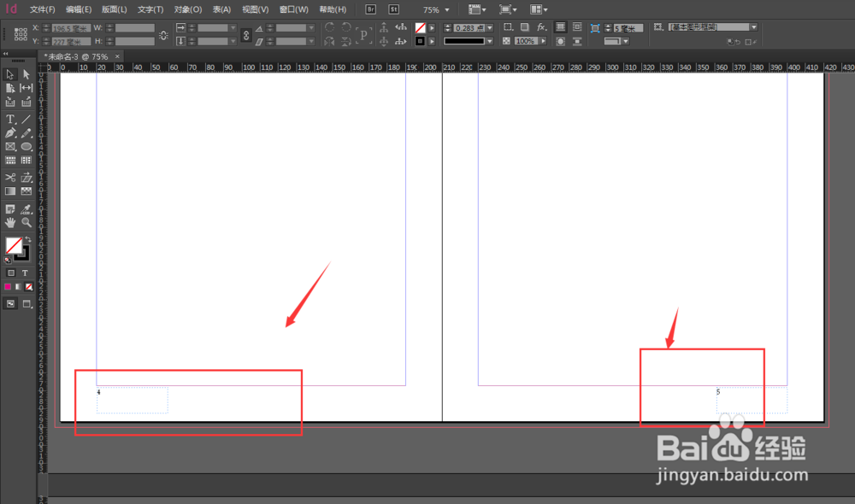Open the fx effects button
The width and height of the screenshot is (855, 504).
click(541, 26)
